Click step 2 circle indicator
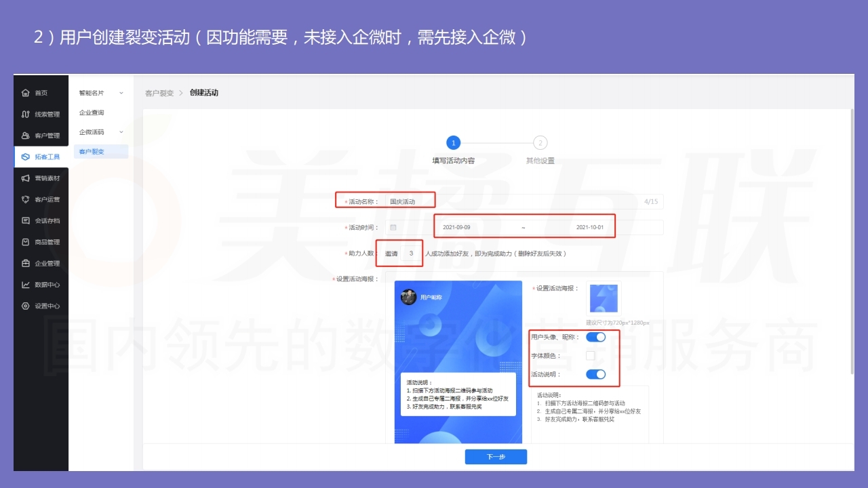The image size is (868, 488). [x=540, y=142]
